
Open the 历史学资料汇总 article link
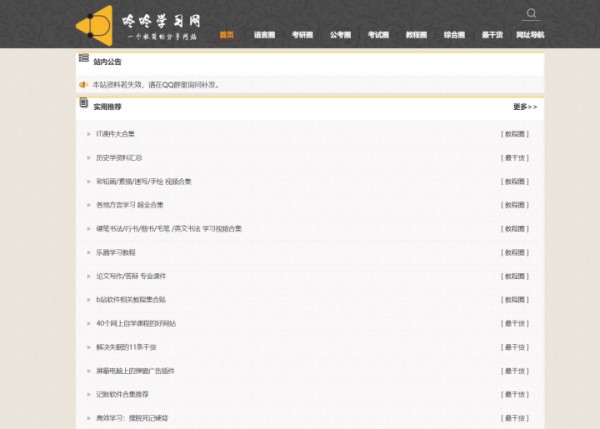pyautogui.click(x=119, y=158)
